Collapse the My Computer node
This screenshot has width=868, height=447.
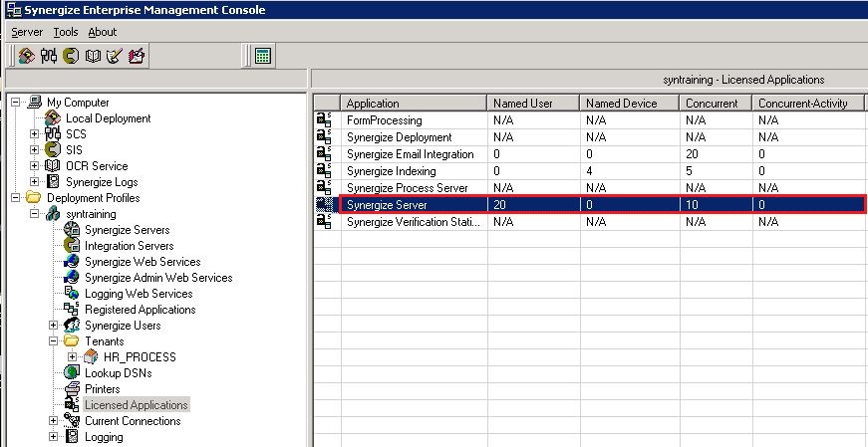(16, 102)
